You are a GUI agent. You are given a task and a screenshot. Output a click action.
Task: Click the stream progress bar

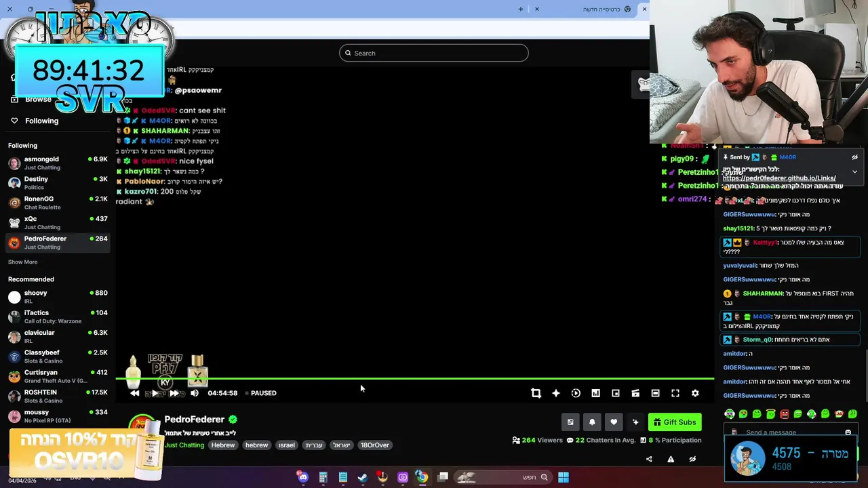coord(414,379)
